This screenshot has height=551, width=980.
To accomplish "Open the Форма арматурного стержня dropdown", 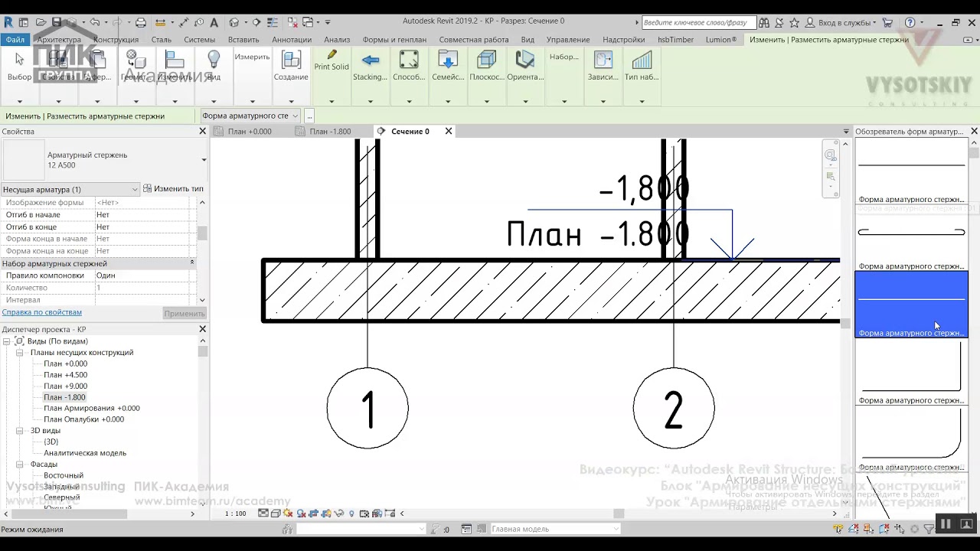I will 250,116.
